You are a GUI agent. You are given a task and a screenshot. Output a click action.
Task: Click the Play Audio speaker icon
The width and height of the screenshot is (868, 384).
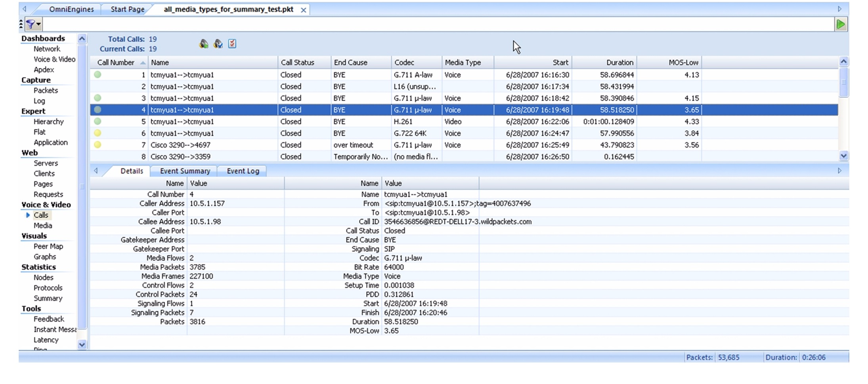(203, 44)
